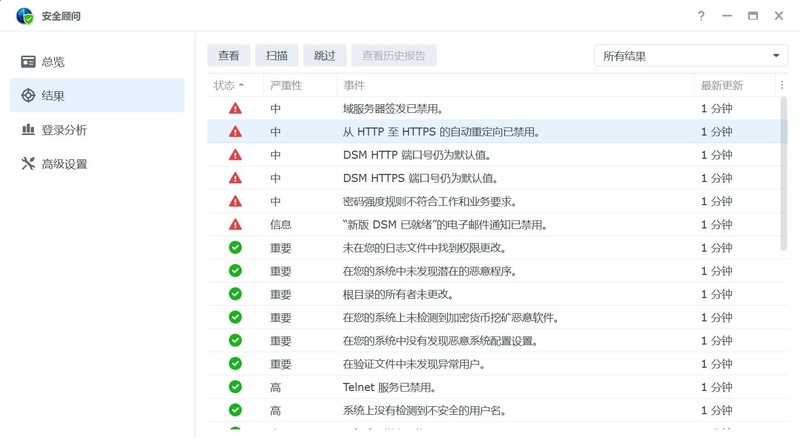Screen dimensions: 800x438
Task: Switch to 高级设置 sidebar tab
Action: (x=97, y=163)
